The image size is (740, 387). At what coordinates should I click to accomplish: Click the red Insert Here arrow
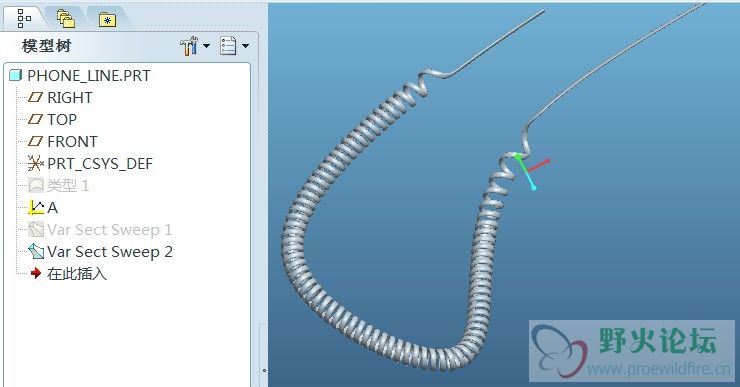(x=36, y=273)
